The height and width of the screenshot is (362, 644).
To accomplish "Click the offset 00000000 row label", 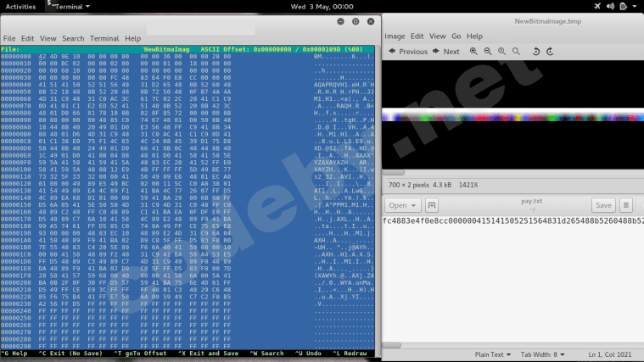I will click(15, 56).
